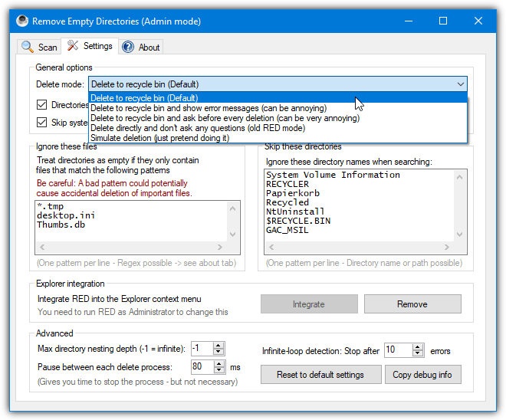Image resolution: width=506 pixels, height=420 pixels.
Task: Open the About tab
Action: tap(141, 47)
